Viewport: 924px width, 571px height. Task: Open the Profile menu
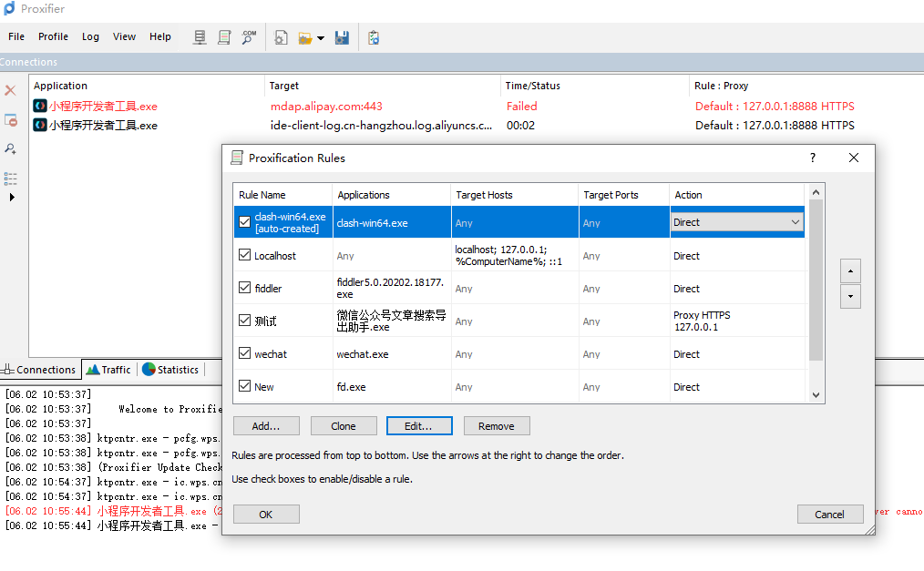click(53, 36)
